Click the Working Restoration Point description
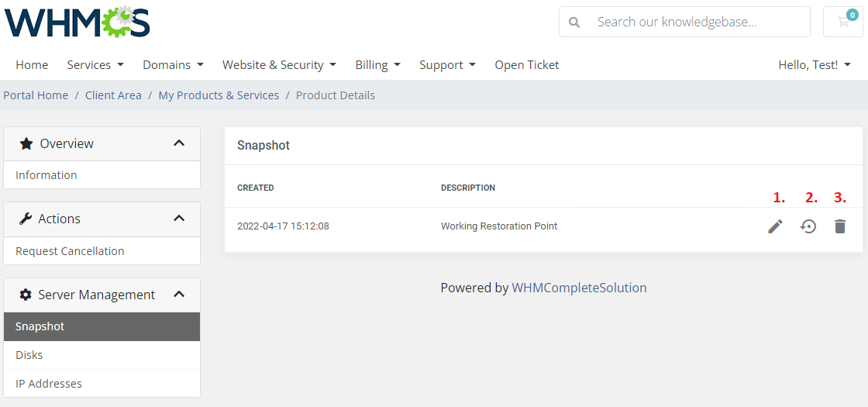The image size is (868, 407). (499, 226)
